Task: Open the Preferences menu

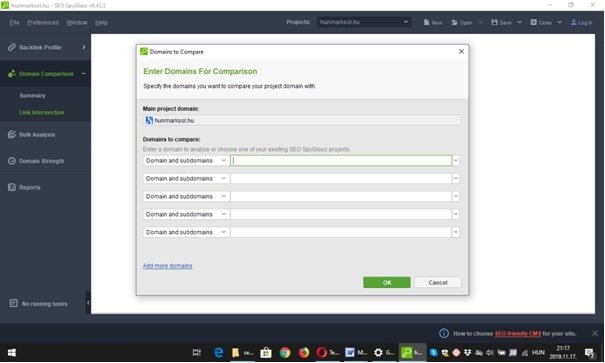Action: tap(43, 22)
